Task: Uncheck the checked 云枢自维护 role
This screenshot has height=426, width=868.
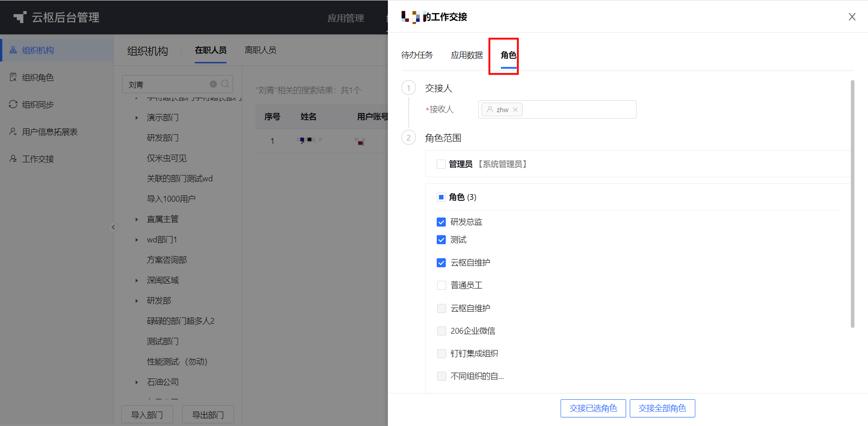Action: click(441, 263)
